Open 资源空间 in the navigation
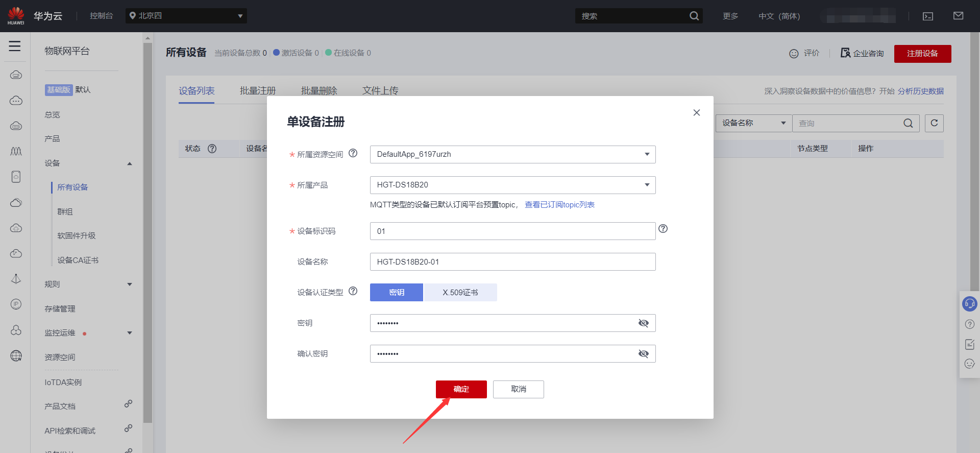 click(x=60, y=357)
